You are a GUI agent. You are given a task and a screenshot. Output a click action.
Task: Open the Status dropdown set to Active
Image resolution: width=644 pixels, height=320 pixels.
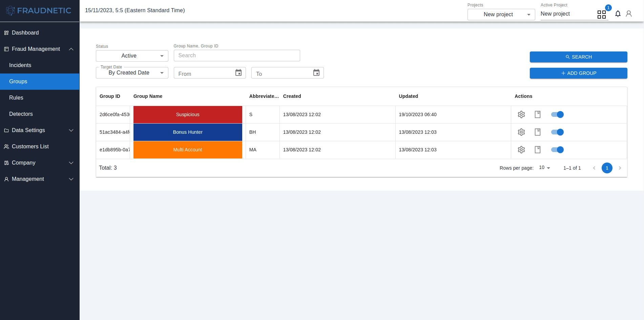pos(132,56)
